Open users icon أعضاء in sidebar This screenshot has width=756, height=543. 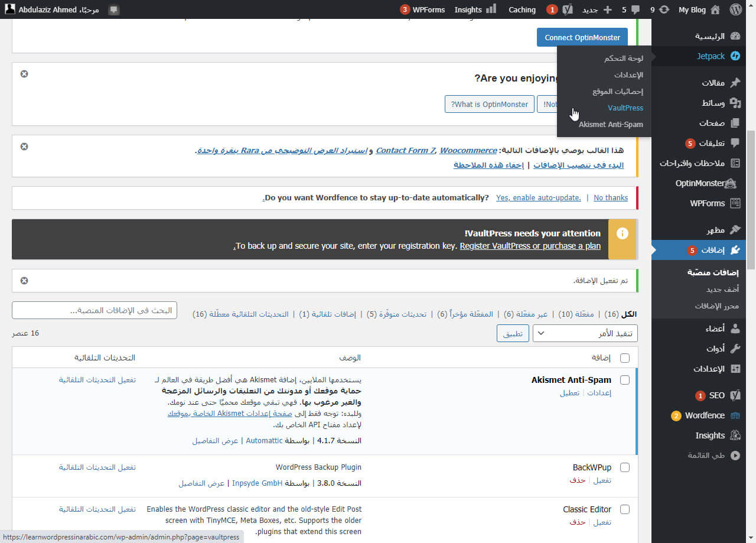tap(735, 329)
